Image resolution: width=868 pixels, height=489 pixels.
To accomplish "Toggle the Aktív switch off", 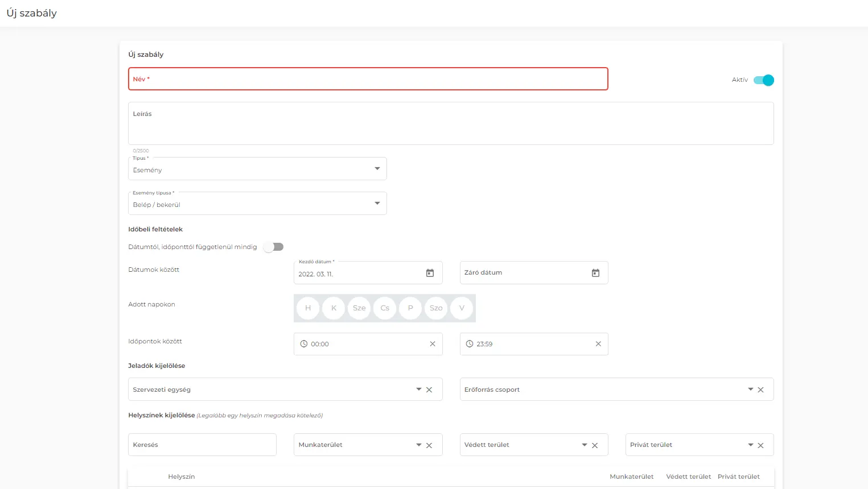I will pyautogui.click(x=763, y=80).
